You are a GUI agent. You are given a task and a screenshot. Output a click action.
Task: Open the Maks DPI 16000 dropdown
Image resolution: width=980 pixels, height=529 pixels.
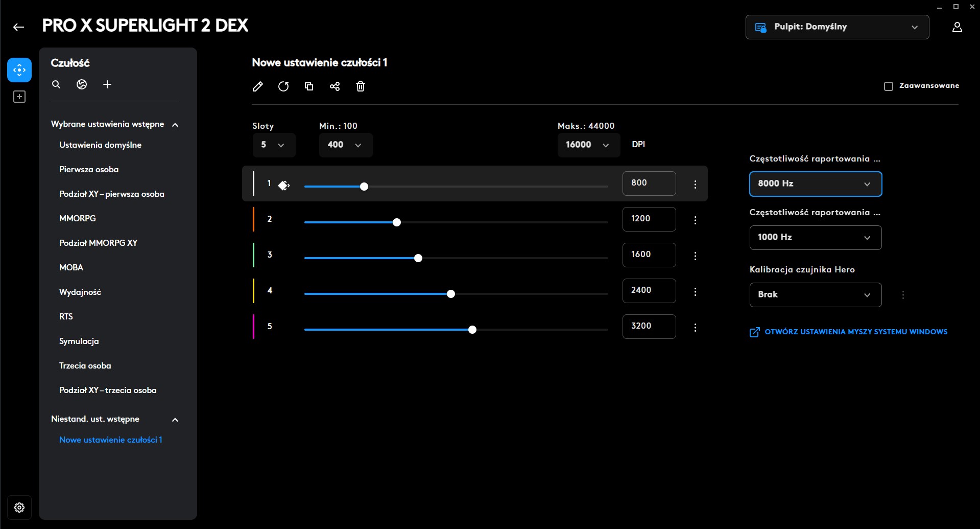click(588, 145)
